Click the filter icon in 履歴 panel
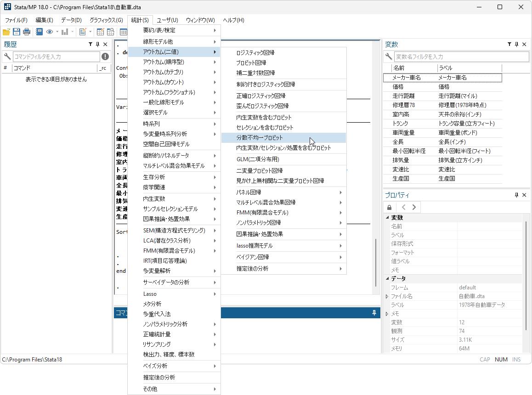 (x=90, y=44)
